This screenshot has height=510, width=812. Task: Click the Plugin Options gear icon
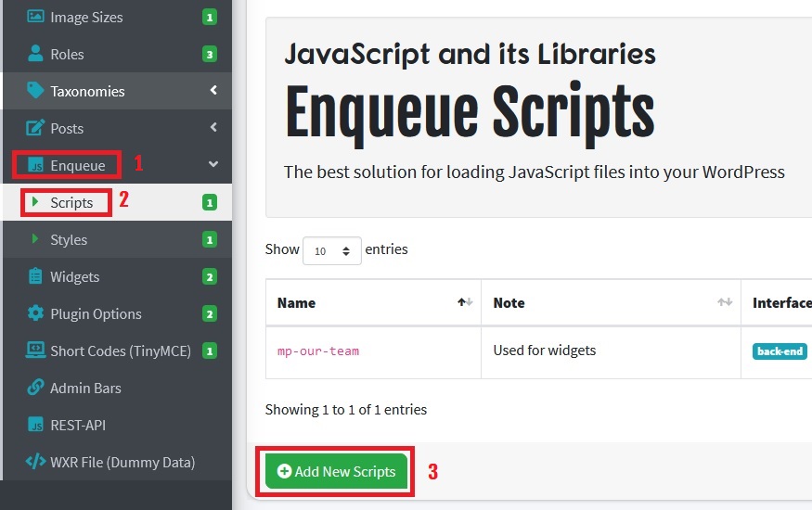(x=35, y=313)
